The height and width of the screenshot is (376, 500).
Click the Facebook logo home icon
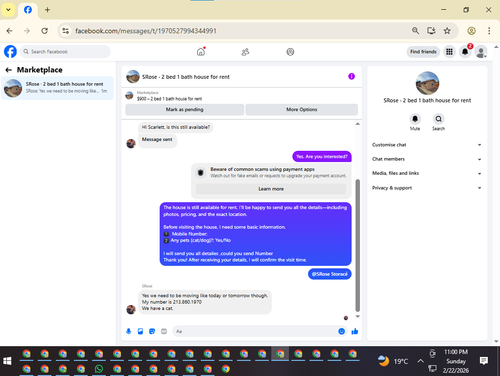pos(10,52)
